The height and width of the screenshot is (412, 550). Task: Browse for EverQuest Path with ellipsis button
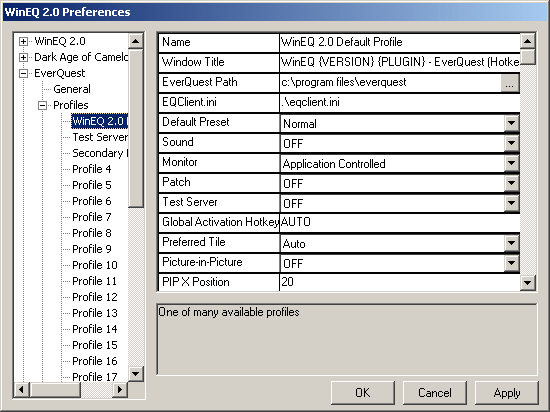coord(510,83)
